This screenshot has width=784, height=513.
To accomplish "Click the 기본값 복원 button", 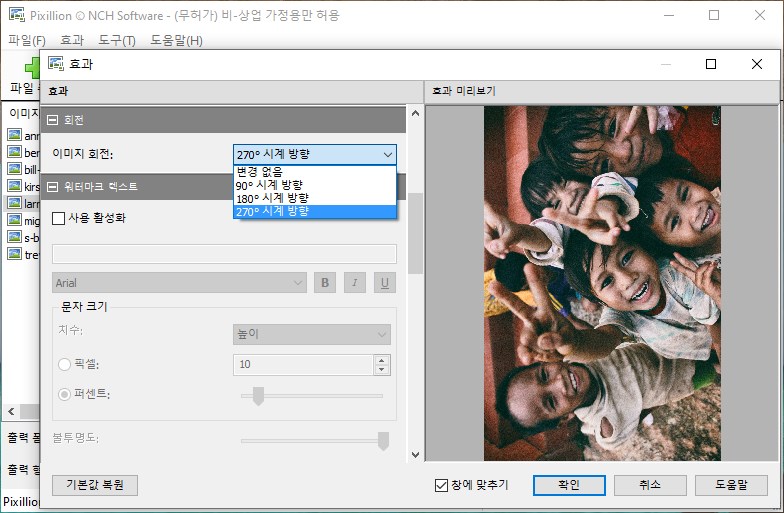I will pyautogui.click(x=95, y=485).
